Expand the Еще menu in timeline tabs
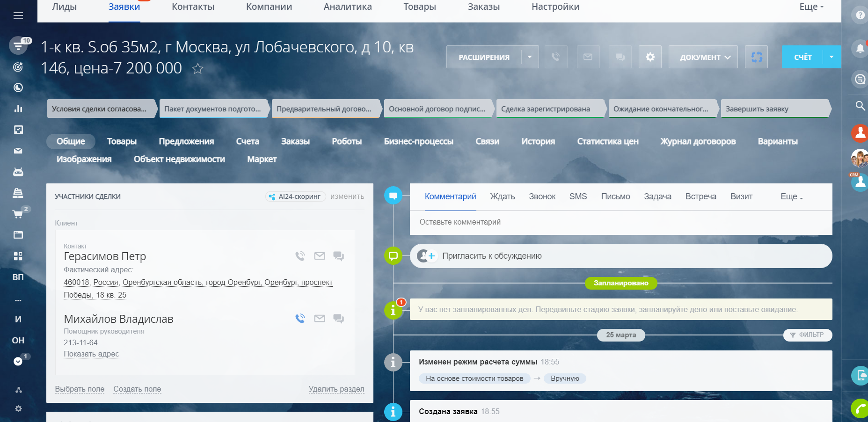 tap(791, 197)
